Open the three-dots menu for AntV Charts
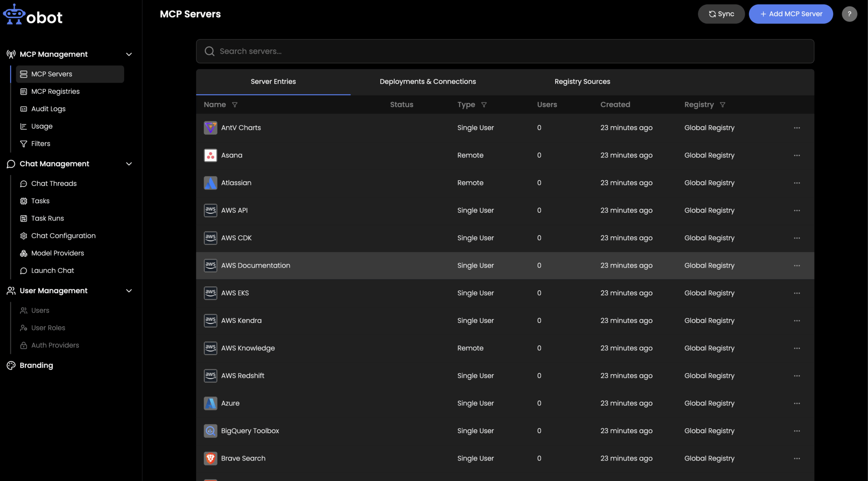Image resolution: width=868 pixels, height=481 pixels. point(797,128)
